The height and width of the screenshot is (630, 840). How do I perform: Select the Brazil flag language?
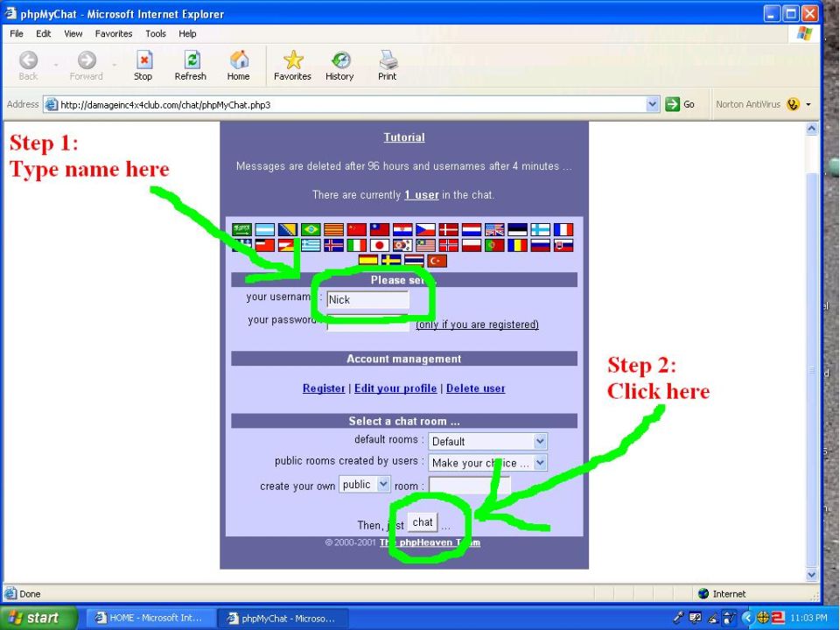(x=311, y=230)
